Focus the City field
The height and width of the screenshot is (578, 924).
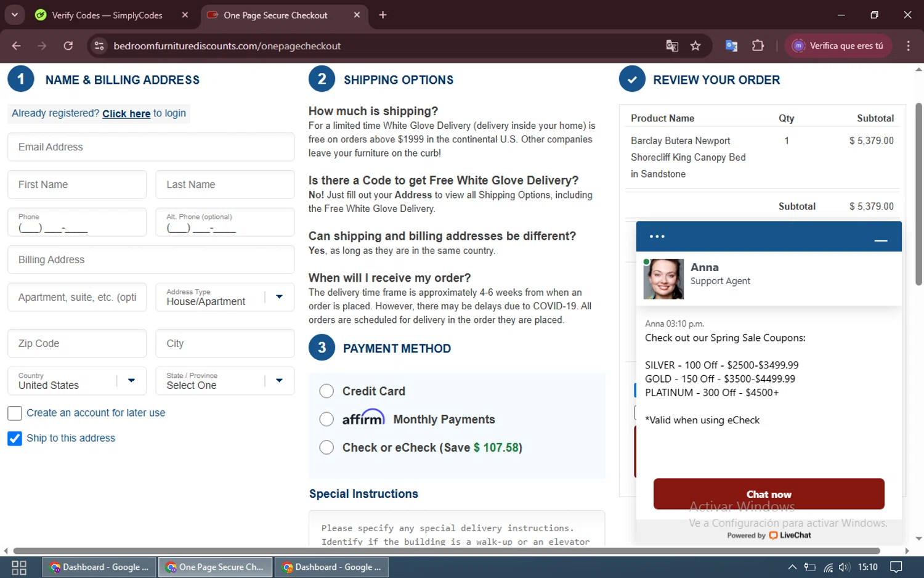(225, 344)
